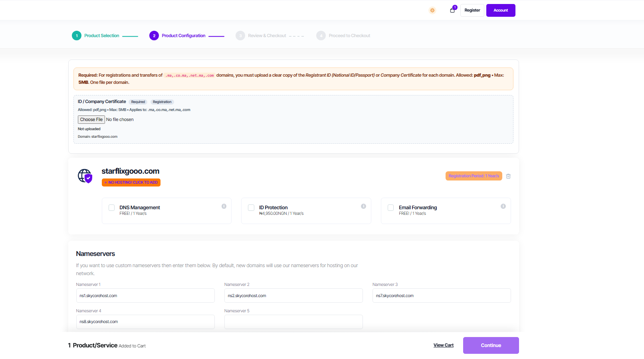Screen dimensions: 644x359
Task: Click the DNS Management info icon
Action: pyautogui.click(x=224, y=206)
